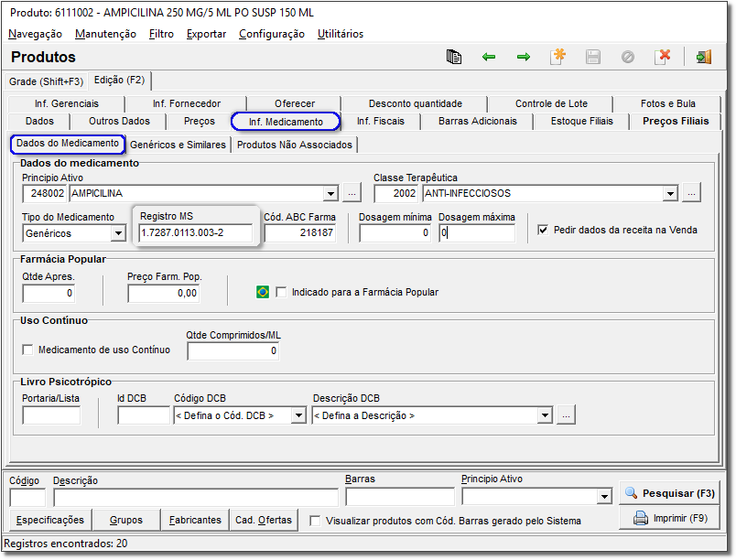
Task: Open the Barras Adicionais tab
Action: click(x=477, y=121)
